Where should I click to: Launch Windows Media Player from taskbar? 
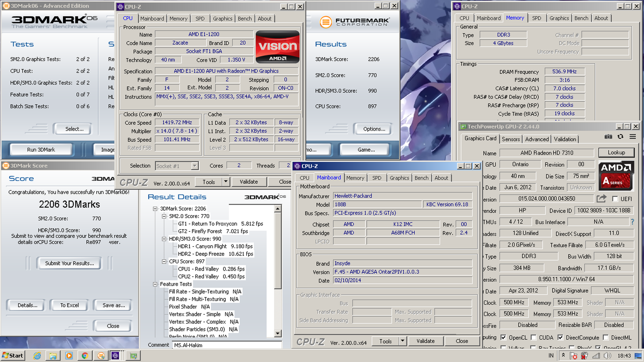(x=69, y=356)
